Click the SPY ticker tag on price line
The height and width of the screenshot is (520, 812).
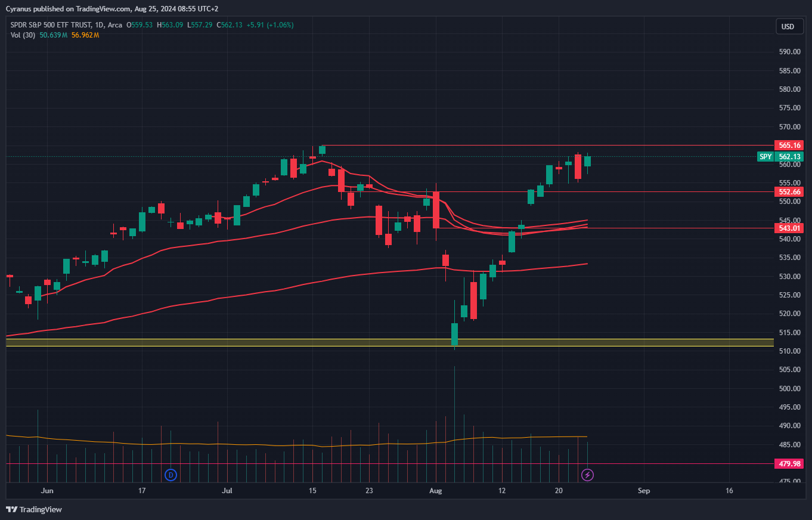click(x=765, y=157)
